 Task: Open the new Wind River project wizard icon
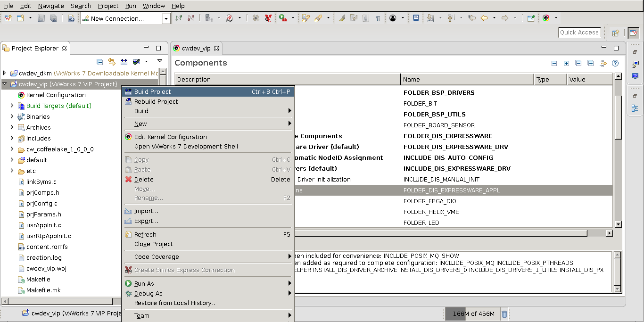click(8, 18)
